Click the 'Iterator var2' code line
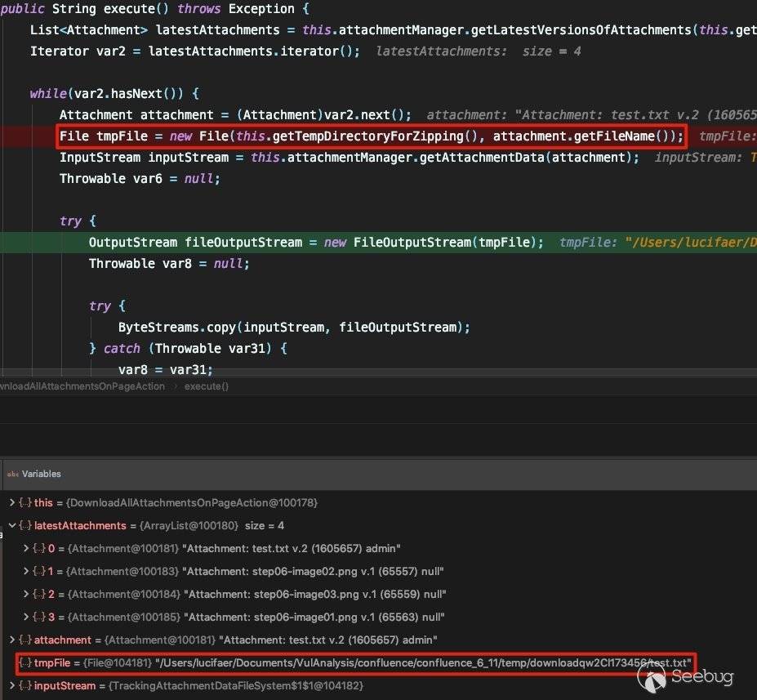 195,51
